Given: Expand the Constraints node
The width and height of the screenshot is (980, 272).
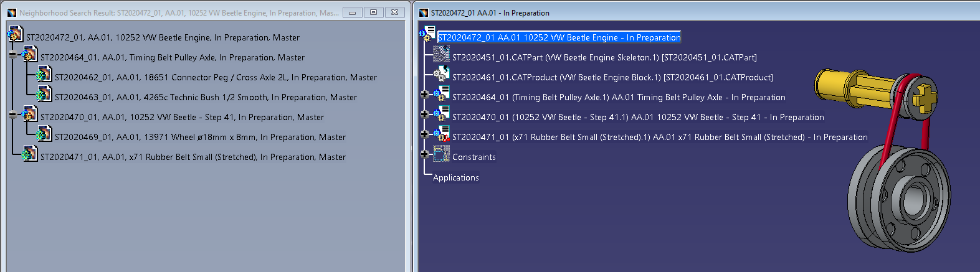Looking at the screenshot, I should [424, 154].
